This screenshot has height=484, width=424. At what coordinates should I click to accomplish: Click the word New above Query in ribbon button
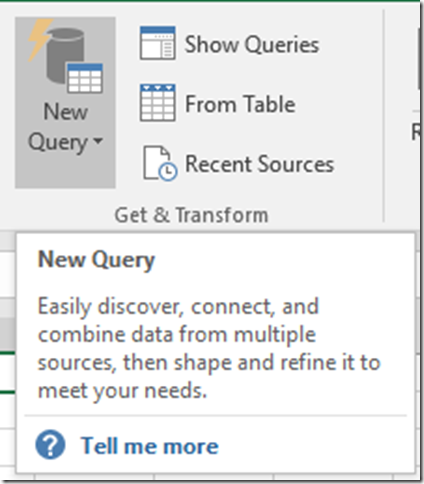[x=65, y=111]
